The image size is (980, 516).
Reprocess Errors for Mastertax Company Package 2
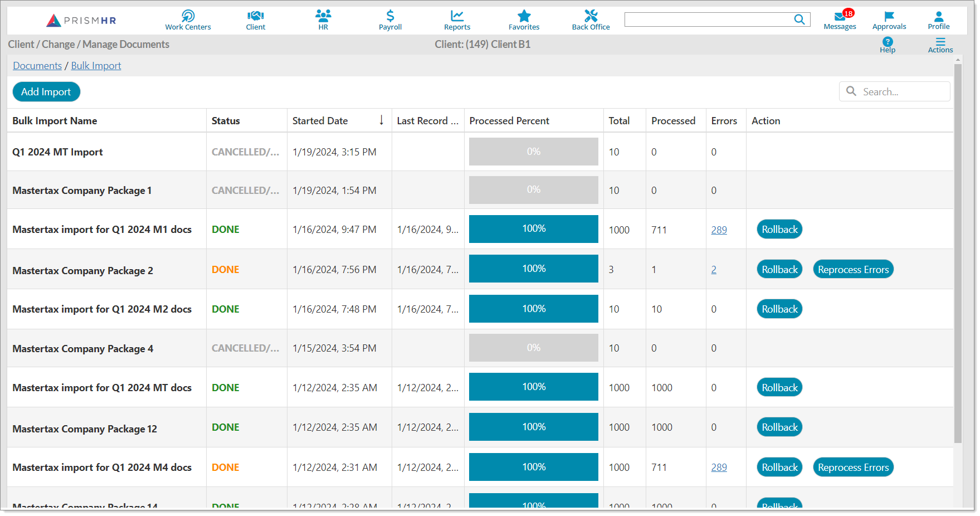point(853,269)
